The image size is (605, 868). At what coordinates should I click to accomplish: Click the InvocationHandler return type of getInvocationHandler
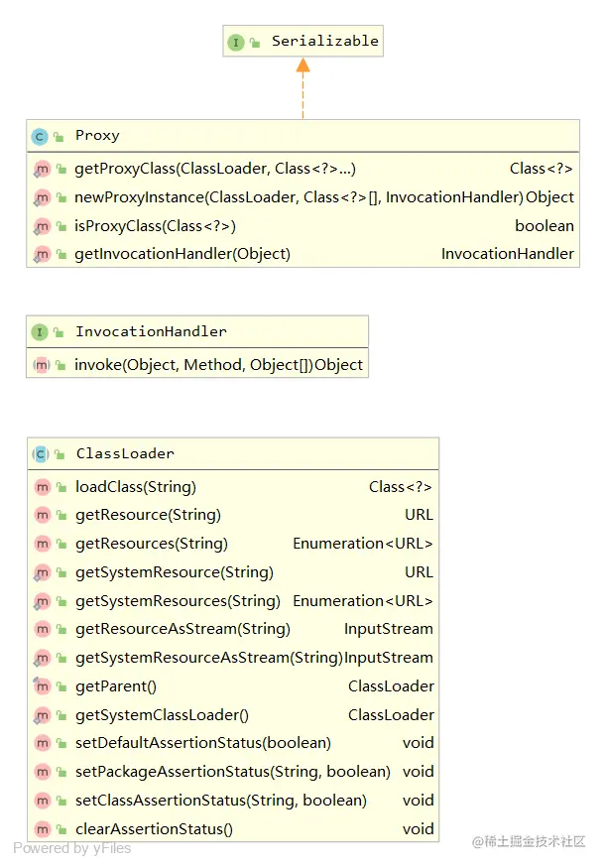508,254
